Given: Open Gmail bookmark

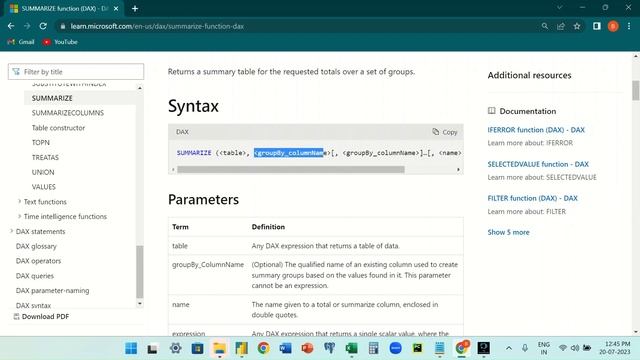Looking at the screenshot, I should point(21,42).
